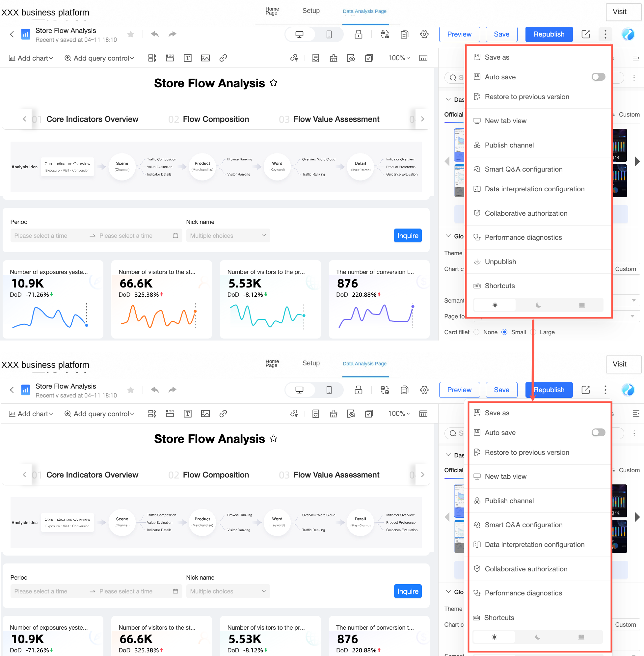
Task: Click the upper Preview button
Action: (459, 34)
